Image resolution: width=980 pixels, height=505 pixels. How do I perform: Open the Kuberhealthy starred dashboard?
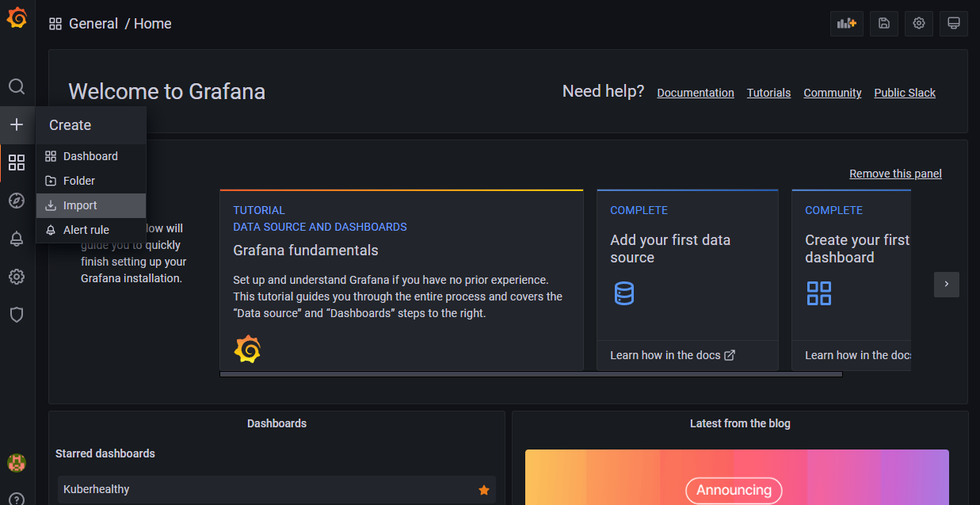click(277, 490)
